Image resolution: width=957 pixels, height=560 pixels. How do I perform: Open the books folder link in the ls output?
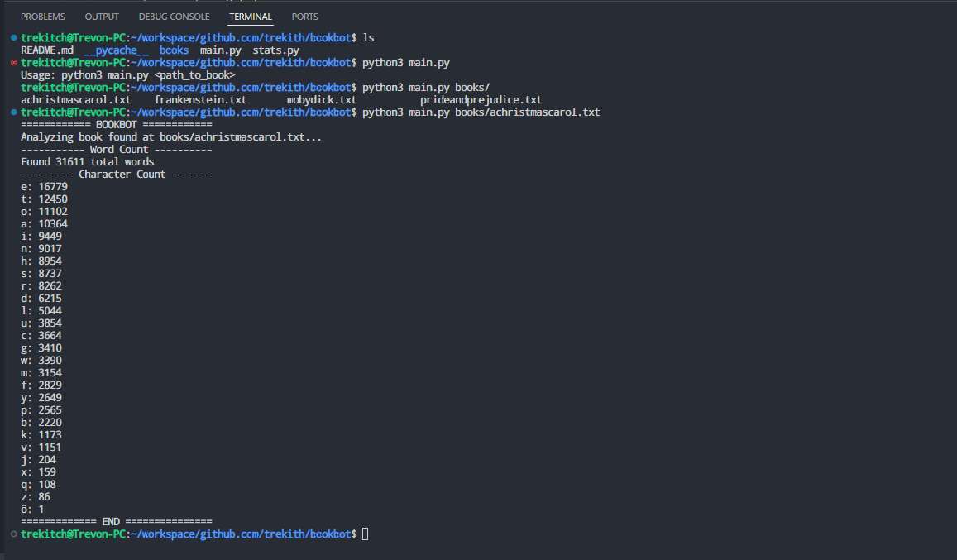(174, 50)
